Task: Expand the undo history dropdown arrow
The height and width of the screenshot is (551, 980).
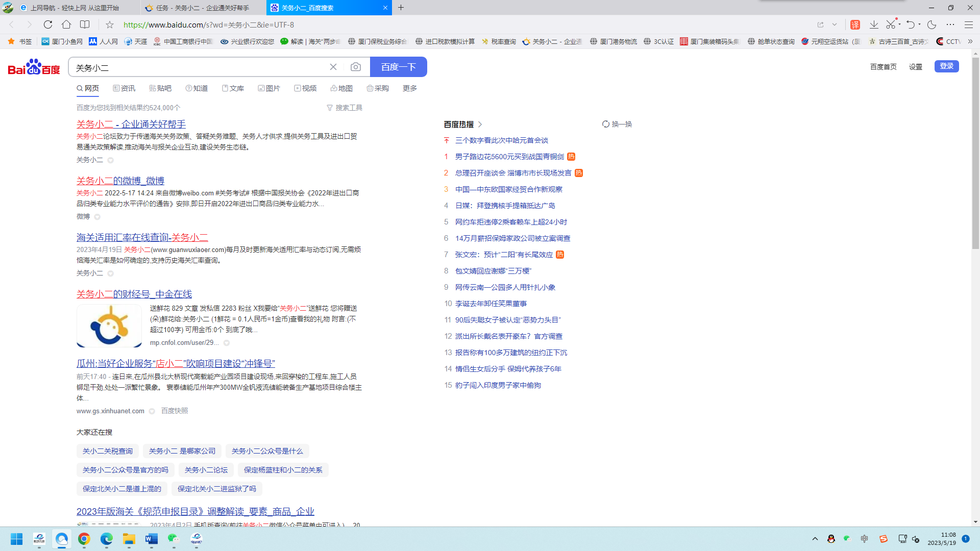Action: [919, 24]
